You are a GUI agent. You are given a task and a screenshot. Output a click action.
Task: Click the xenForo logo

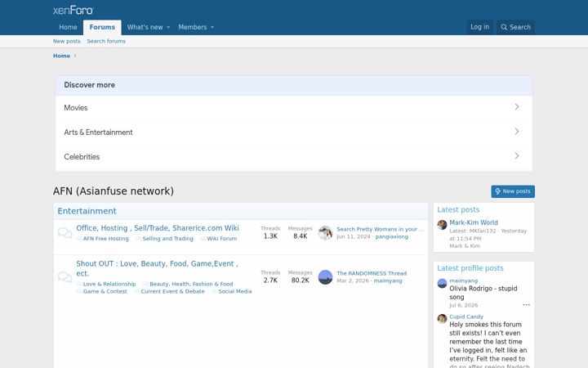point(73,10)
